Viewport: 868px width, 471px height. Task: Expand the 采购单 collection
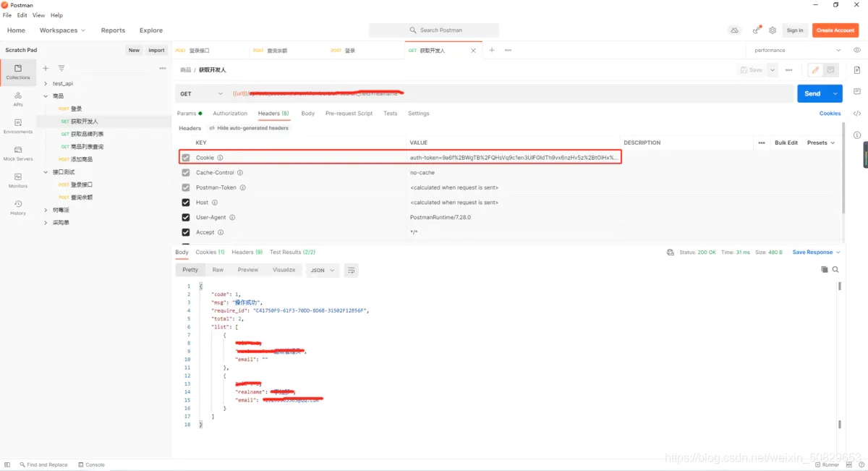click(46, 223)
